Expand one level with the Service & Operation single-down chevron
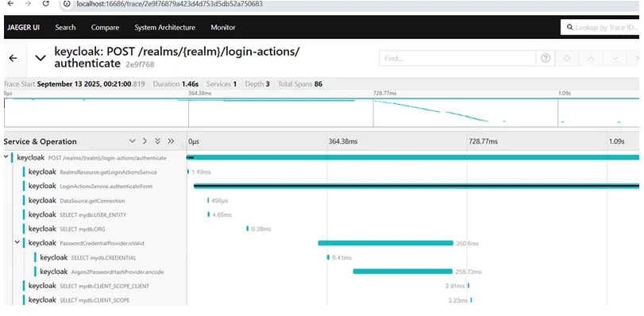This screenshot has height=316, width=644. coord(133,141)
